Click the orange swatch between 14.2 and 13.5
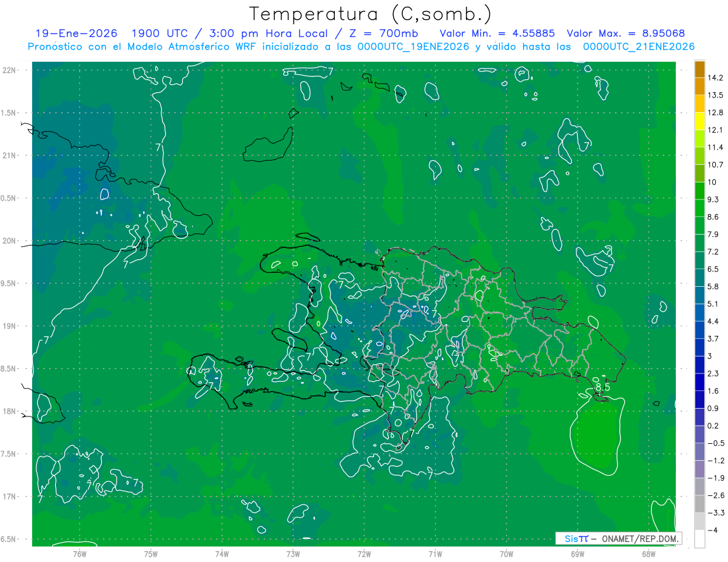Viewport: 728px width, 562px height. pyautogui.click(x=699, y=86)
